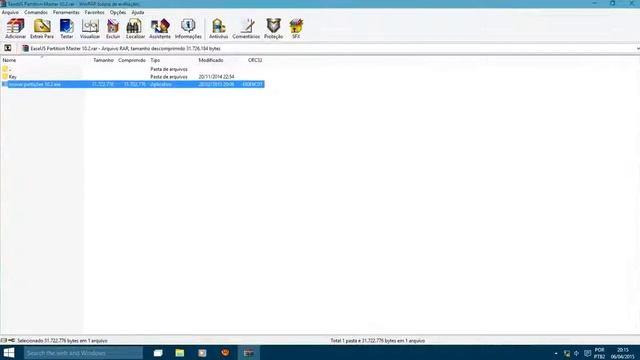Open the orange browser taskbar icon

(225, 353)
